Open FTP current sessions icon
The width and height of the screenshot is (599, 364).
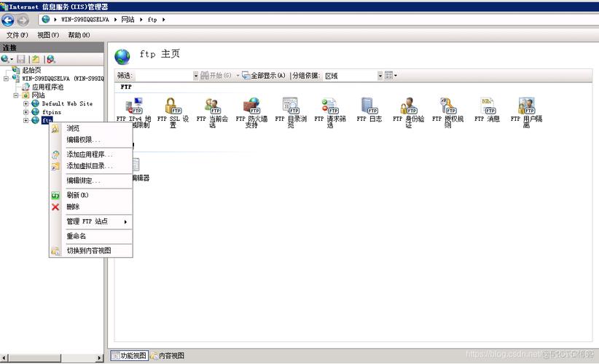coord(212,112)
